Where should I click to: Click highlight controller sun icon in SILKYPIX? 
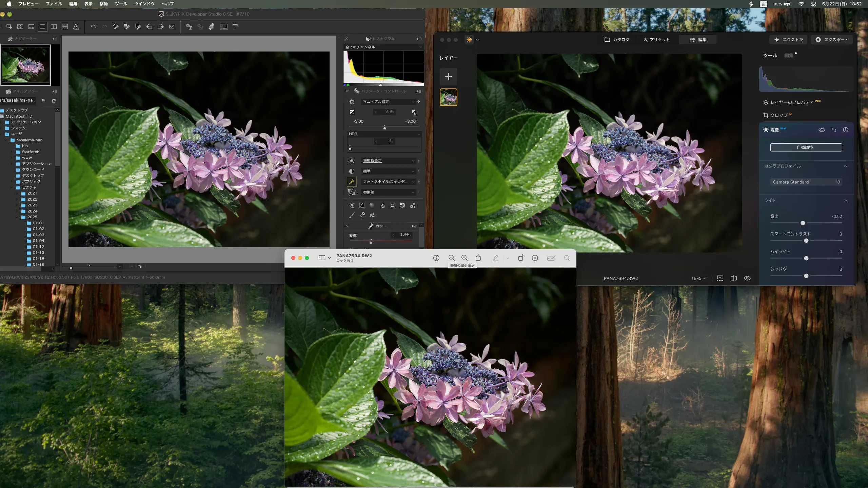click(x=352, y=205)
